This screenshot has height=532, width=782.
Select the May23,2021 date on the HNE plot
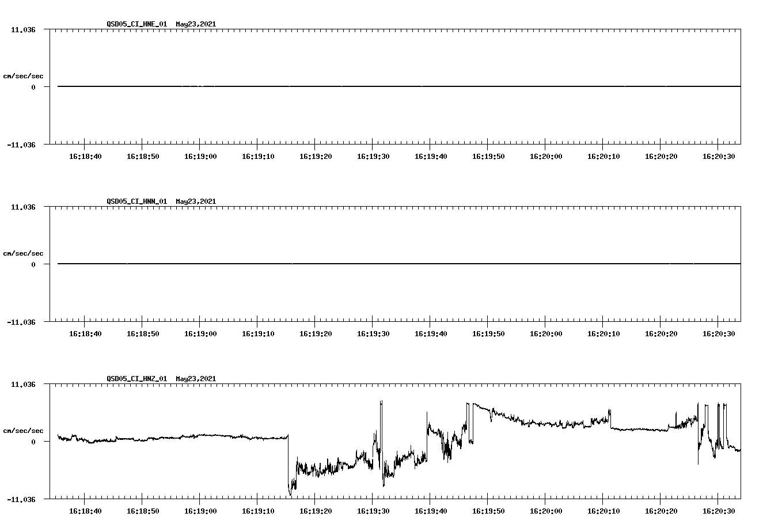point(196,24)
